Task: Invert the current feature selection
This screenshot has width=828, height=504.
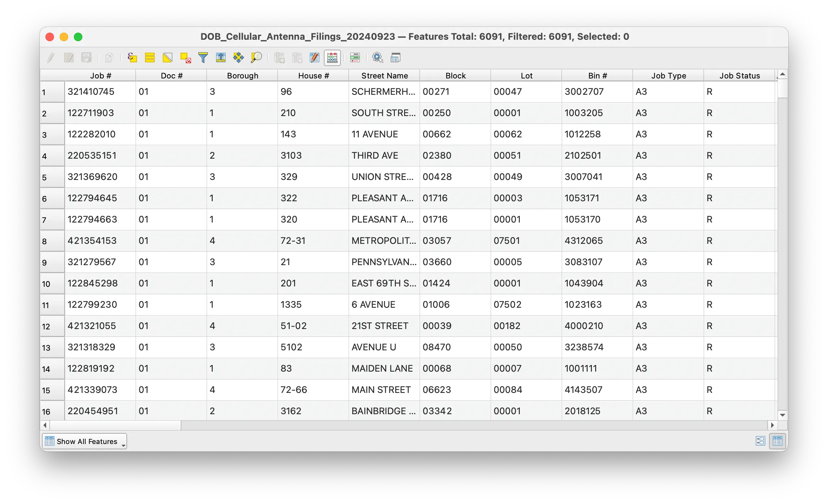Action: click(x=167, y=57)
